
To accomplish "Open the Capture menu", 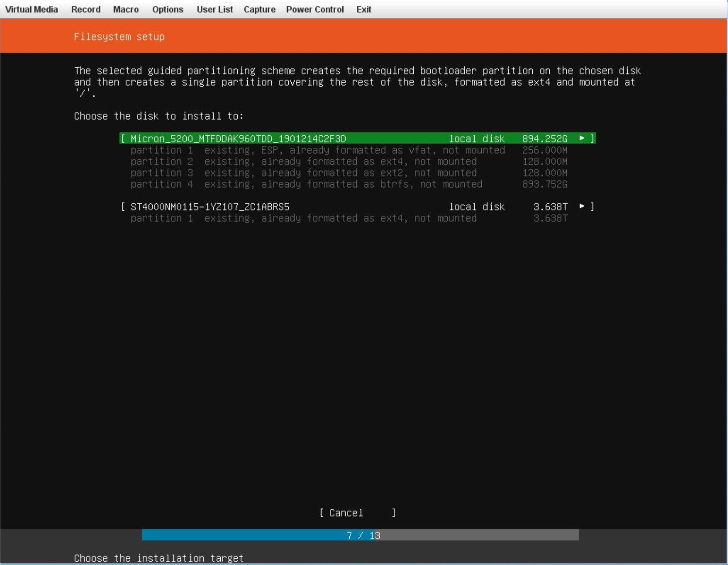I will [x=260, y=9].
